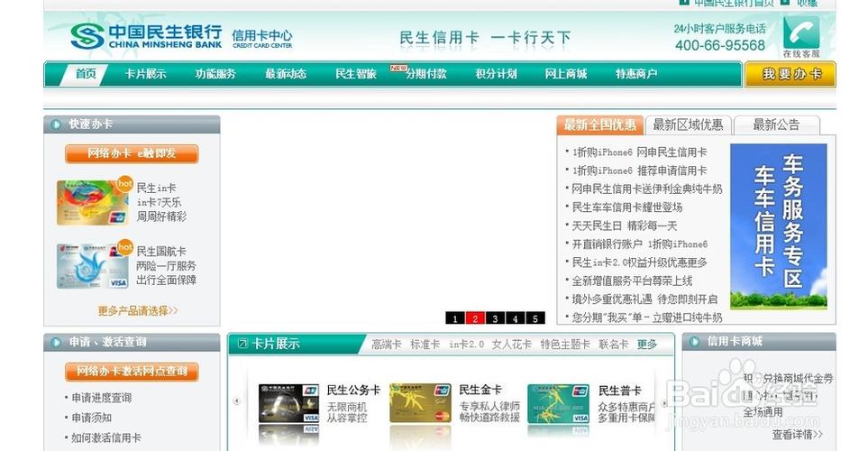
Task: Open 民生车车信用卡耀世登场 item
Action: (x=627, y=207)
